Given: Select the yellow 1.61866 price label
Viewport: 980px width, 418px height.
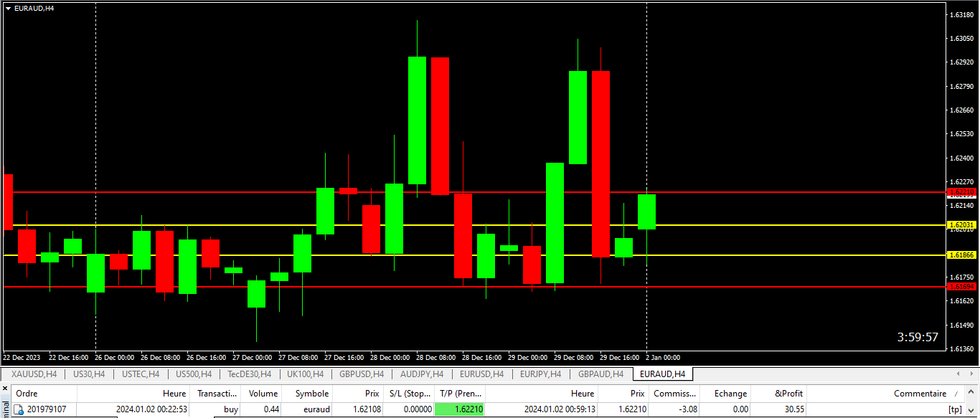Looking at the screenshot, I should pyautogui.click(x=961, y=255).
